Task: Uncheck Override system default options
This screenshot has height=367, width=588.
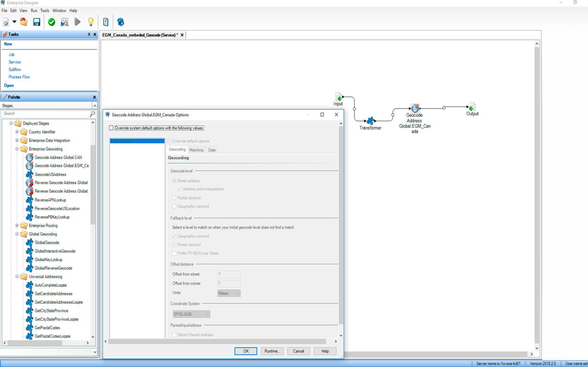Action: pyautogui.click(x=111, y=128)
